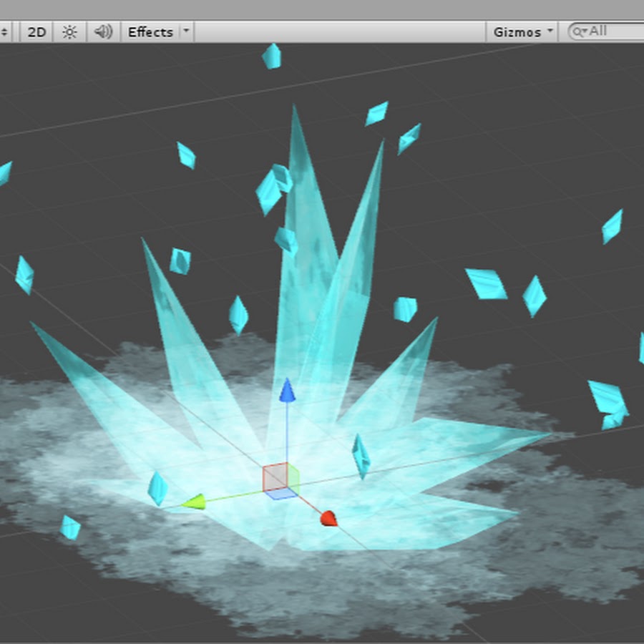Click the red plane handle of gizmo
This screenshot has height=644, width=644.
[x=275, y=476]
